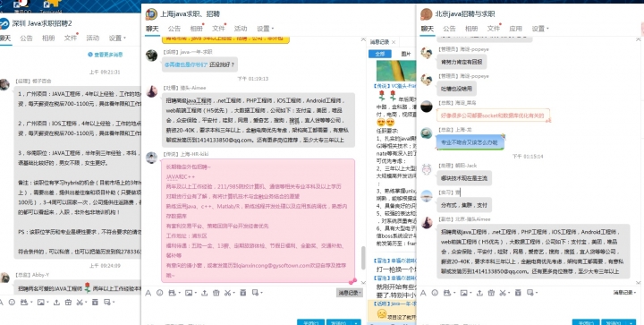Click 发送 button in the Beijing window
Viewport: 644px width, 325px height.
614,322
